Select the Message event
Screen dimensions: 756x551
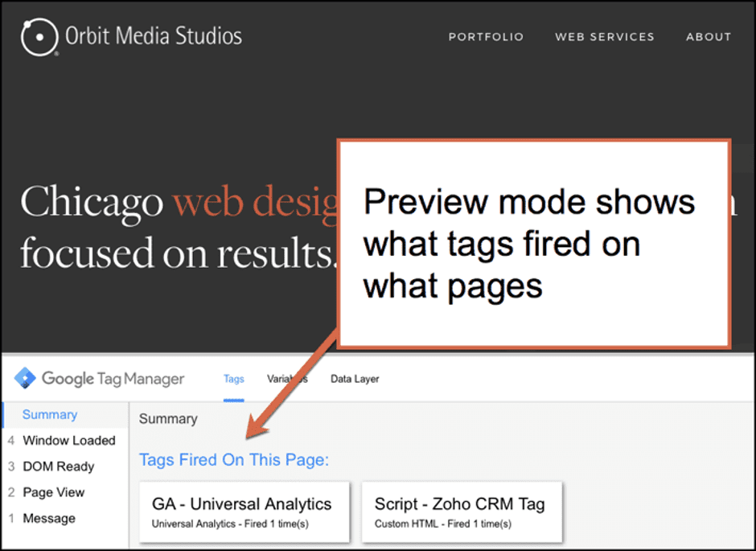(x=49, y=518)
